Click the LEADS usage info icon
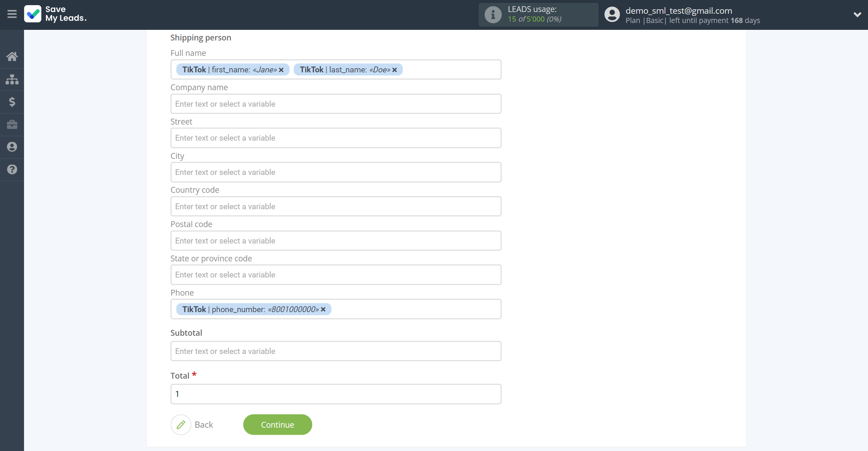This screenshot has width=868, height=451. [x=493, y=15]
